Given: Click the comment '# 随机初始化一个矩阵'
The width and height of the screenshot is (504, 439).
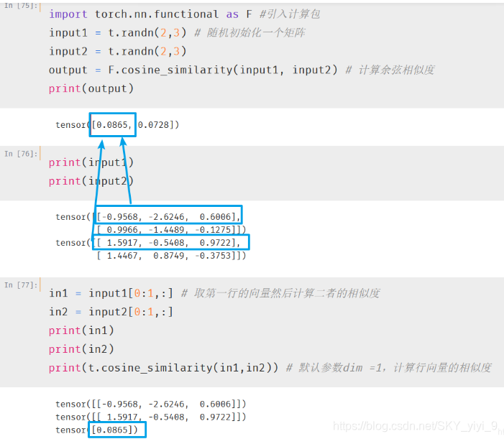Looking at the screenshot, I should click(x=249, y=33).
